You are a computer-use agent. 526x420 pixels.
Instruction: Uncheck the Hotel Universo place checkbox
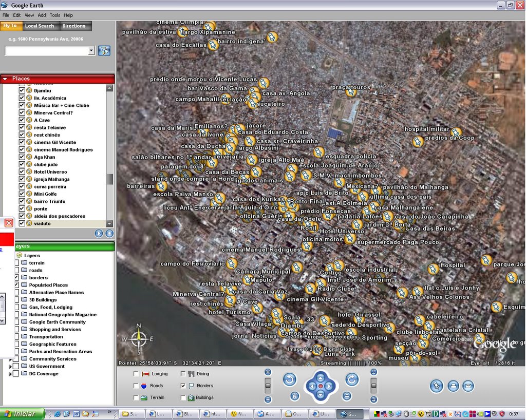click(22, 171)
